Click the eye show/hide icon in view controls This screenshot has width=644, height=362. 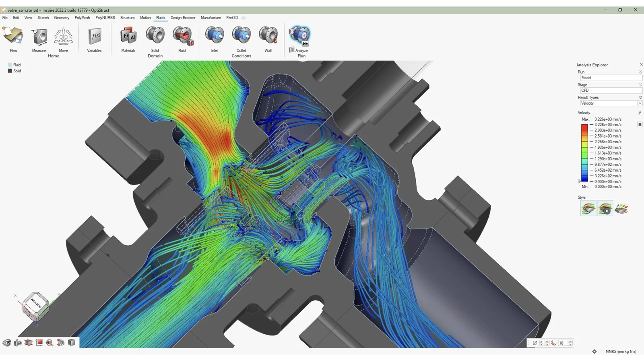(7, 343)
